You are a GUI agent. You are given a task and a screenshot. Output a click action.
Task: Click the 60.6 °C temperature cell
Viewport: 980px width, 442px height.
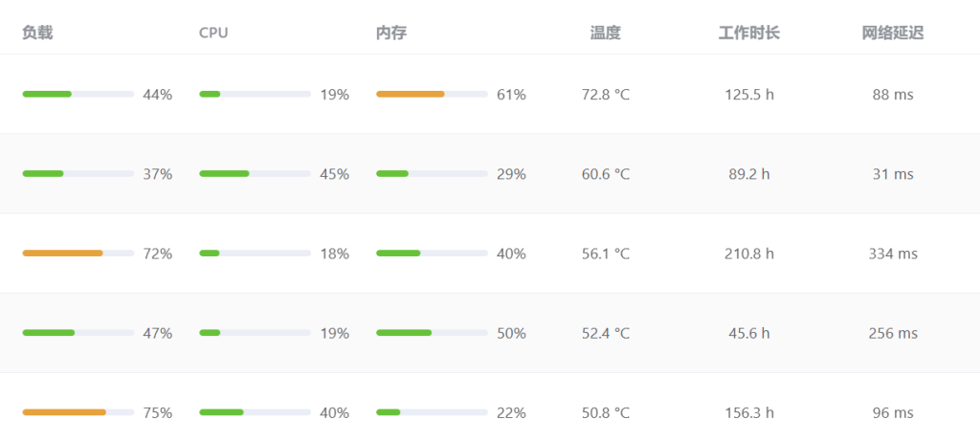[x=605, y=174]
